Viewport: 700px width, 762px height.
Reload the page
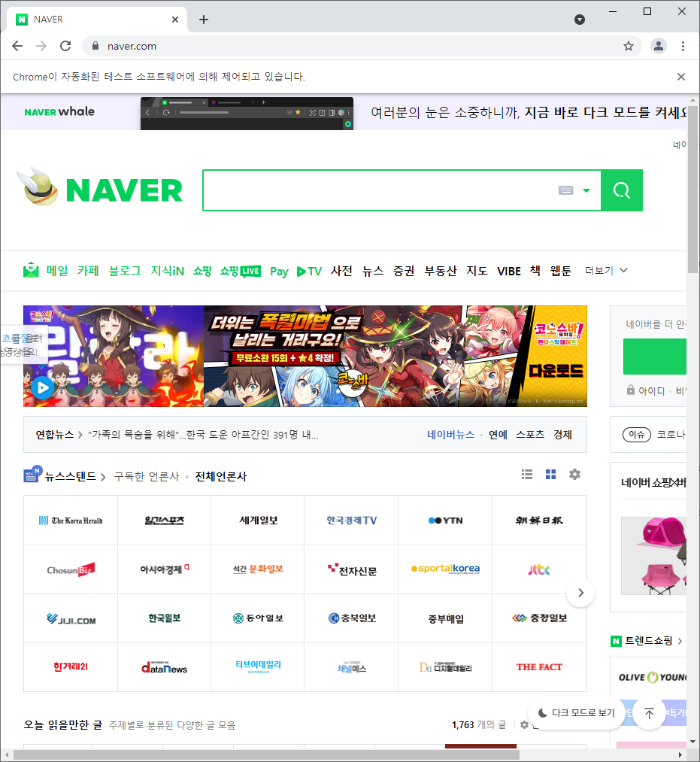65,46
